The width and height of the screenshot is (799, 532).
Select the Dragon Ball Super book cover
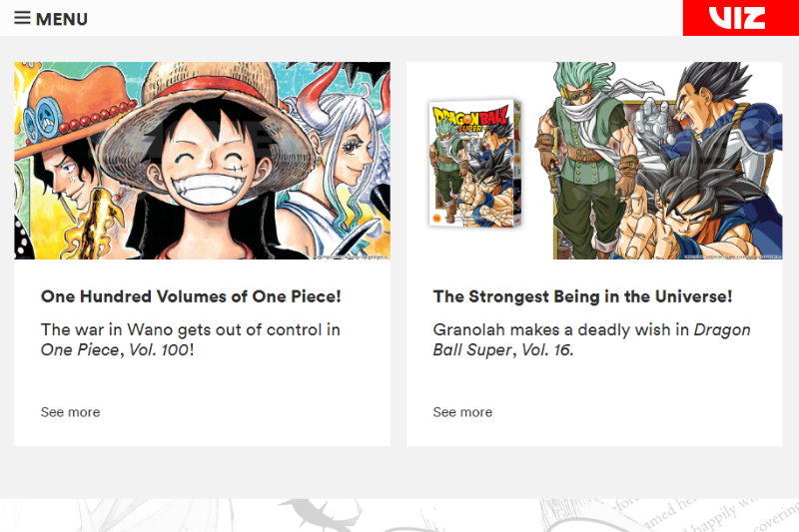[x=475, y=163]
